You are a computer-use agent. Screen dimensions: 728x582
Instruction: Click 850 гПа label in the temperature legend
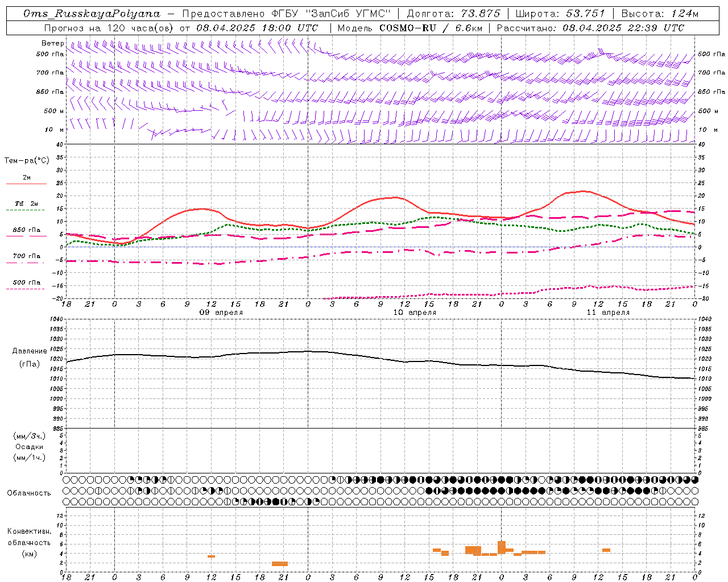tap(27, 230)
